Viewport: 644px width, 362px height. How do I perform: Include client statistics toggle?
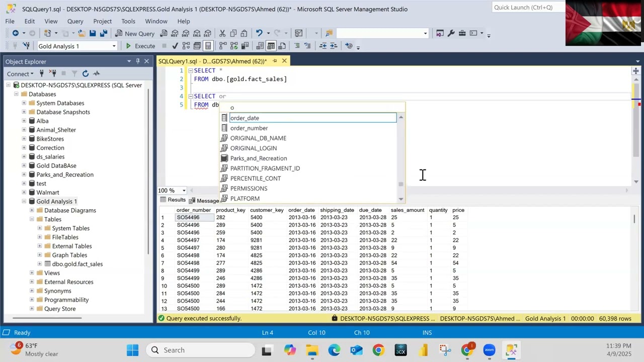(x=245, y=46)
